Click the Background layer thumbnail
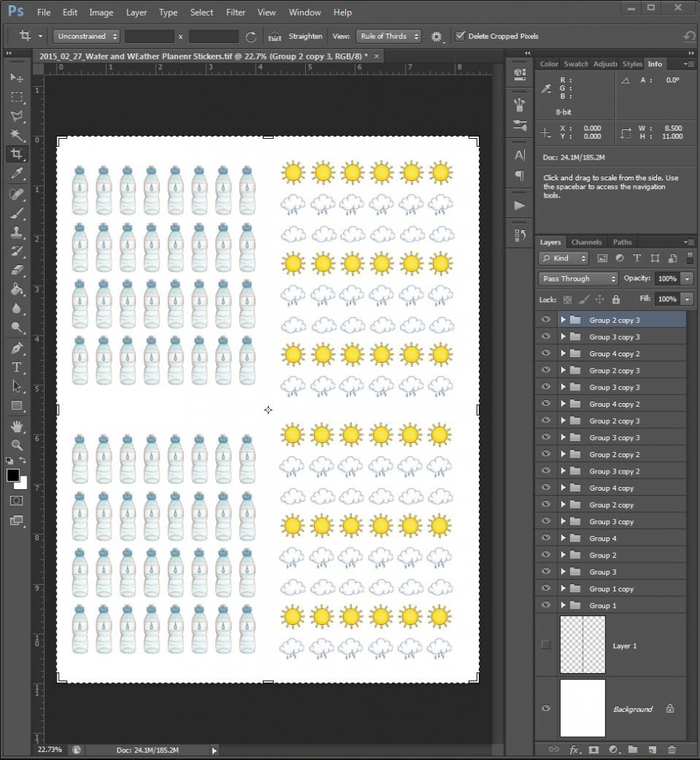Viewport: 700px width, 760px height. 582,707
